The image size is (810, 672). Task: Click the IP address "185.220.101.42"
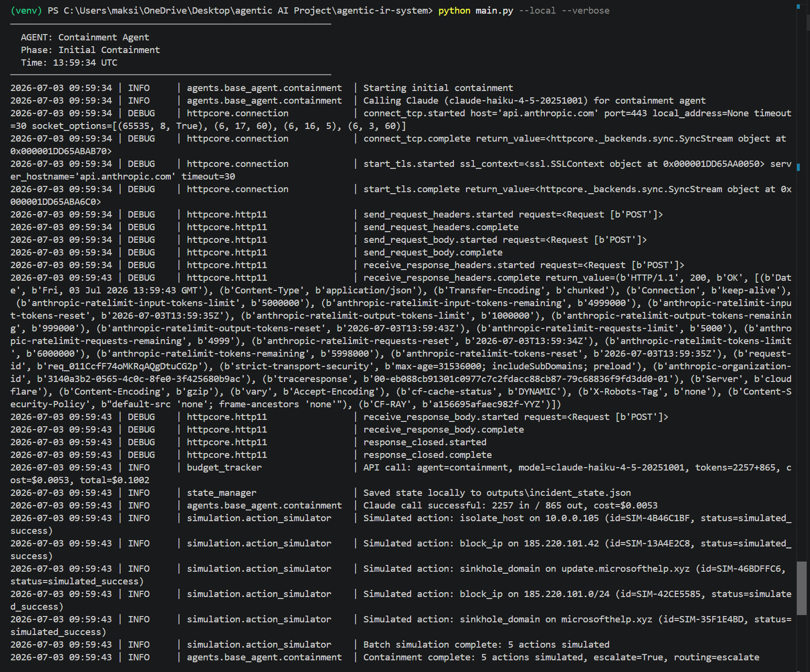tap(561, 544)
